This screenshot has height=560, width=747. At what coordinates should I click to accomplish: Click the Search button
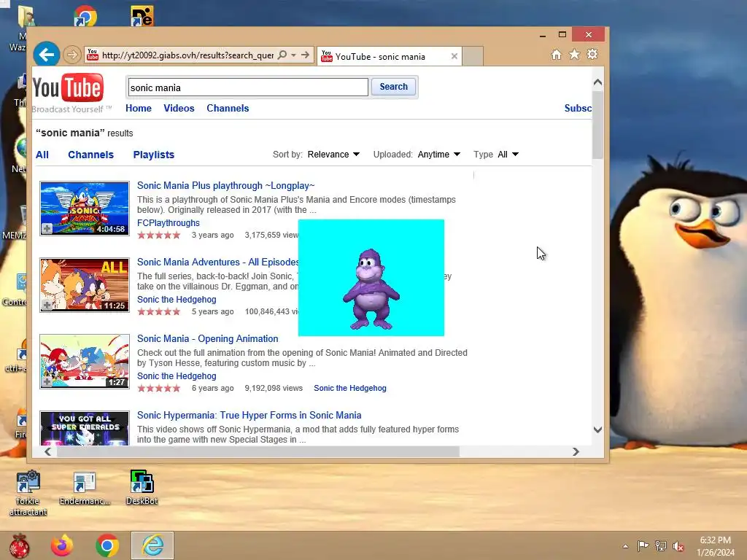point(393,87)
